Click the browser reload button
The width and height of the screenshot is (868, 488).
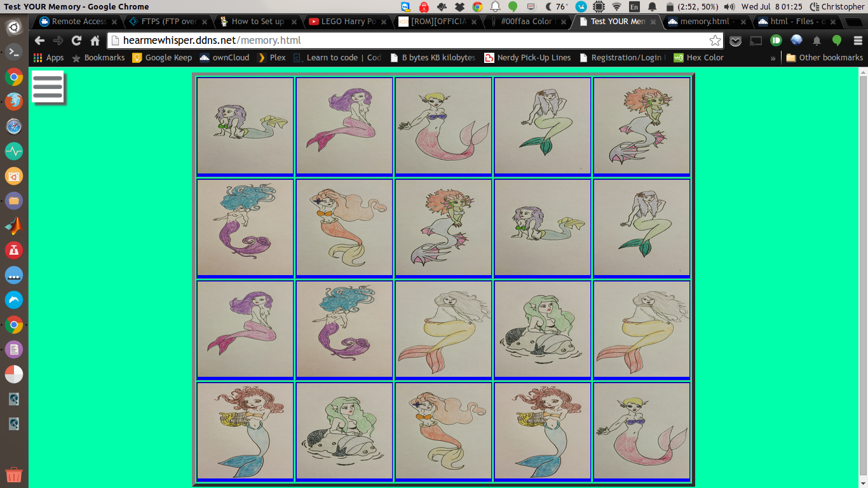(x=76, y=41)
